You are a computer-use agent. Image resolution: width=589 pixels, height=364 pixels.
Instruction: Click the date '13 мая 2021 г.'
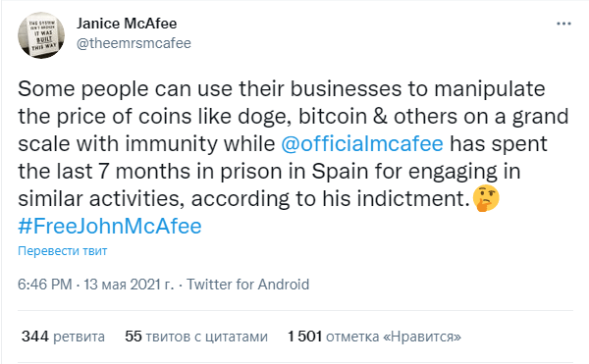pos(129,285)
